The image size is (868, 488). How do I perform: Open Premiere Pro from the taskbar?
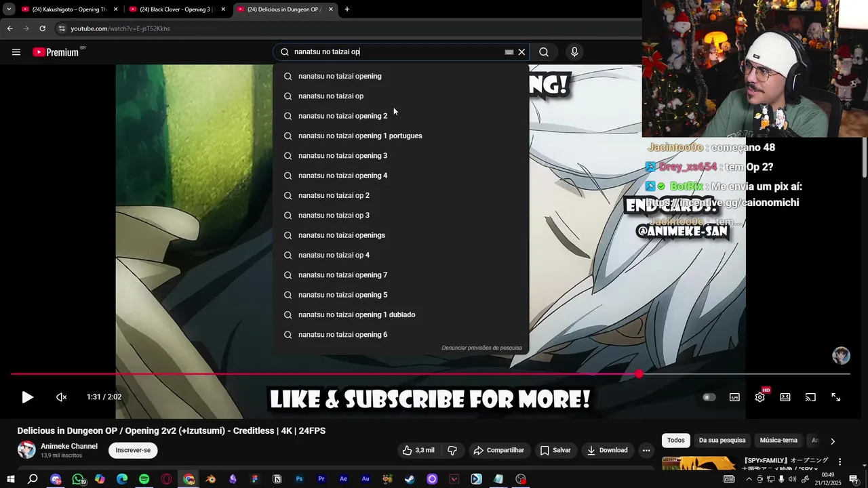click(321, 479)
